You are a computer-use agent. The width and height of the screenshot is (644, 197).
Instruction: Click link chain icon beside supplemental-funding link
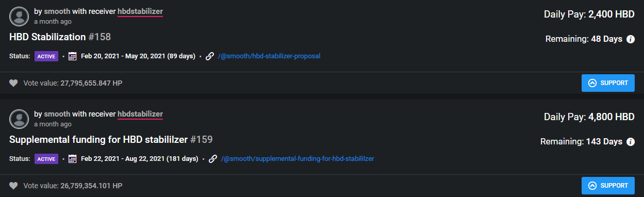coord(213,159)
